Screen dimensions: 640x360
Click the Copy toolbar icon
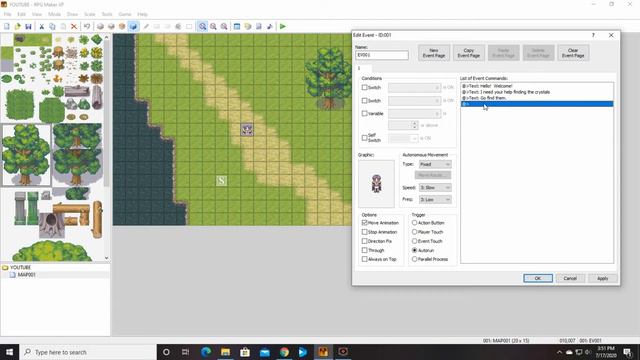[52, 27]
